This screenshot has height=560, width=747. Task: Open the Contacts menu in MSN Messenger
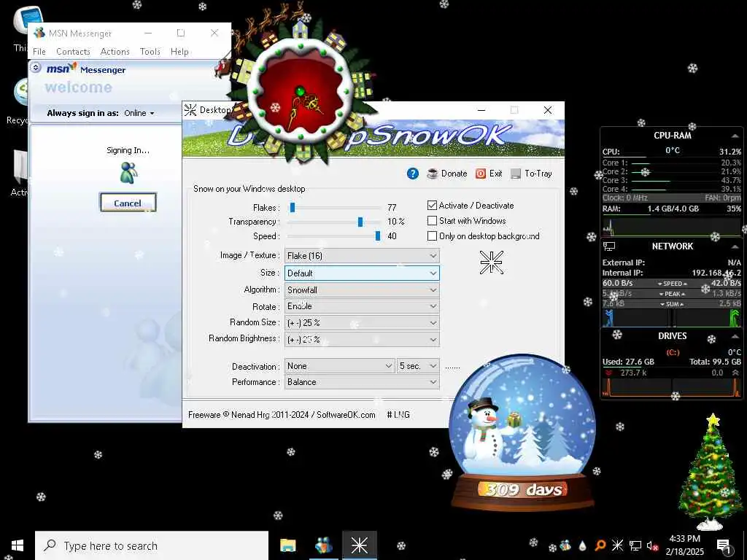[73, 52]
